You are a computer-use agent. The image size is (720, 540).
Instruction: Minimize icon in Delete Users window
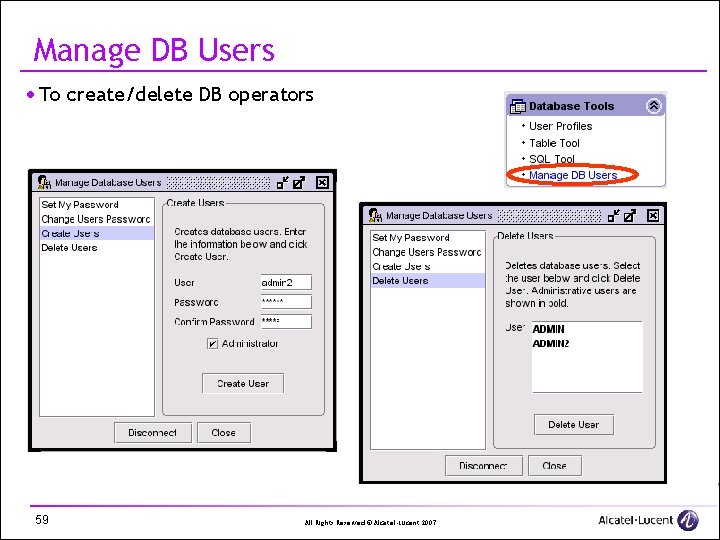tap(613, 215)
